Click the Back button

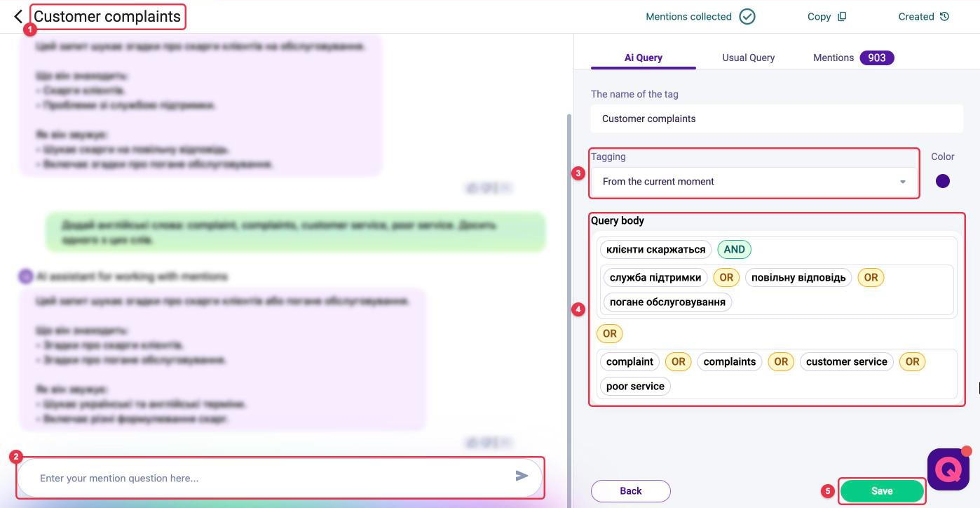coord(631,491)
